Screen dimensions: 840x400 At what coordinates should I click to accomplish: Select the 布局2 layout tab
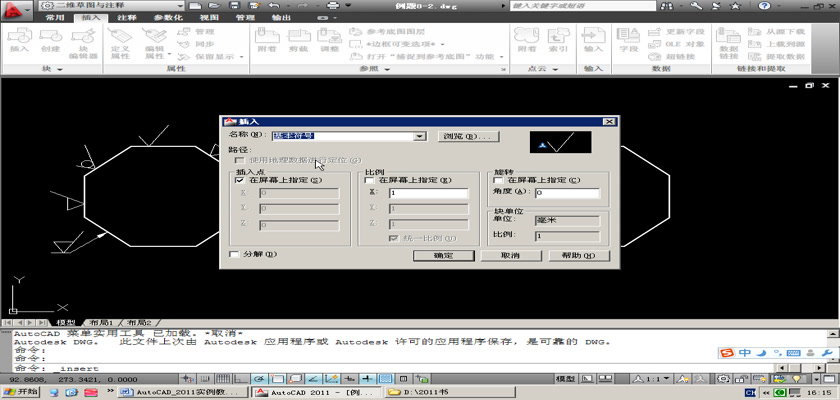tap(138, 323)
